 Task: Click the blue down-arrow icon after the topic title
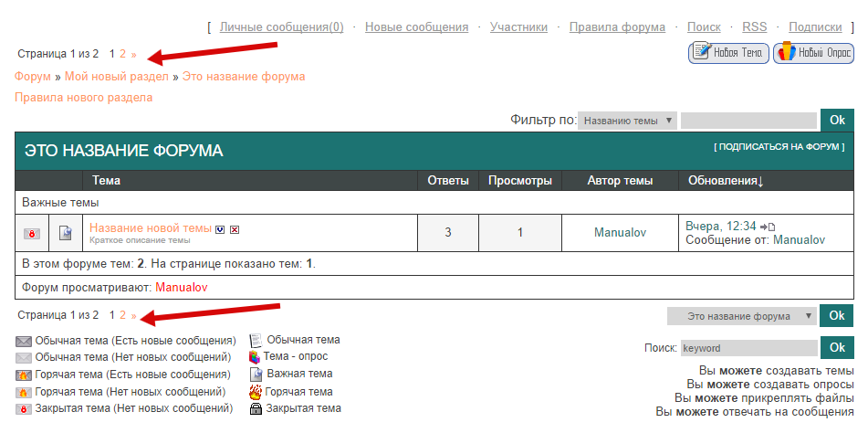220,228
